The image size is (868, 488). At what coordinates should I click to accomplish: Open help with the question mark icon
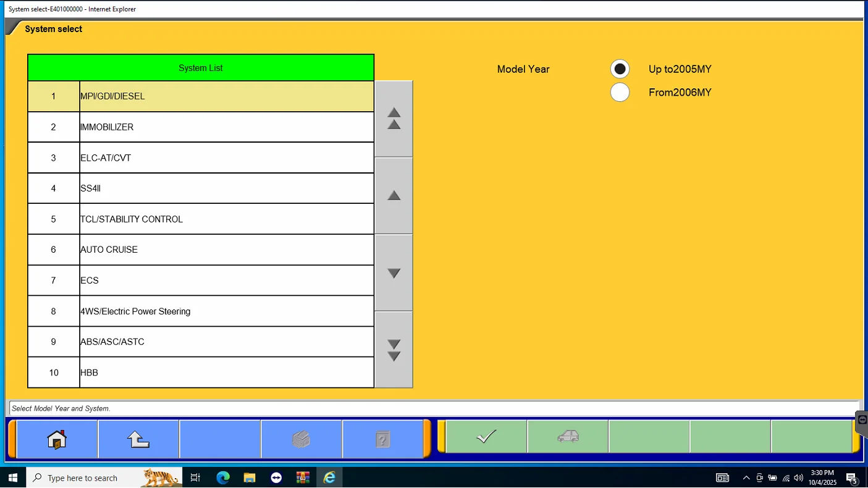pyautogui.click(x=383, y=439)
